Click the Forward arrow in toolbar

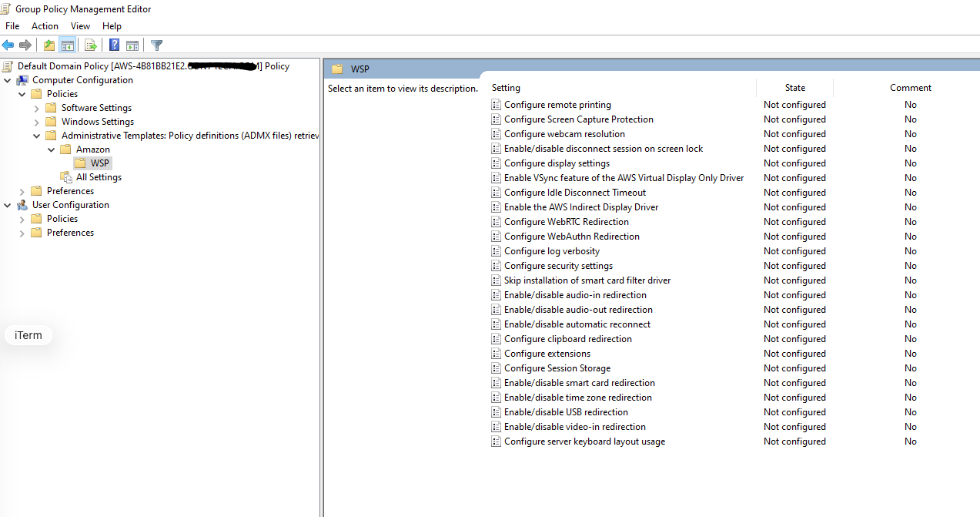pos(25,45)
